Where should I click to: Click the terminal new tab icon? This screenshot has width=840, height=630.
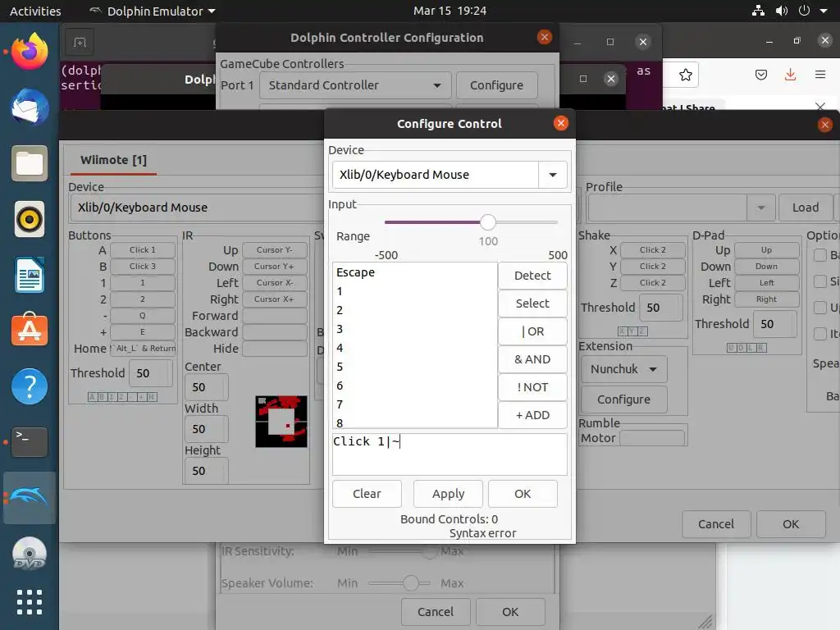pos(80,43)
